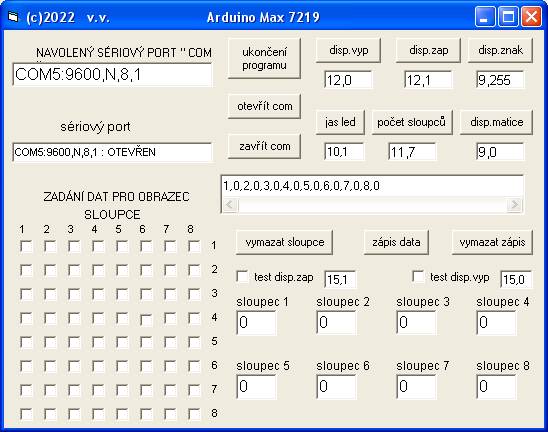Viewport: 548px width, 432px height.
Task: Check the grid box at column 3, row 2
Action: click(x=74, y=270)
